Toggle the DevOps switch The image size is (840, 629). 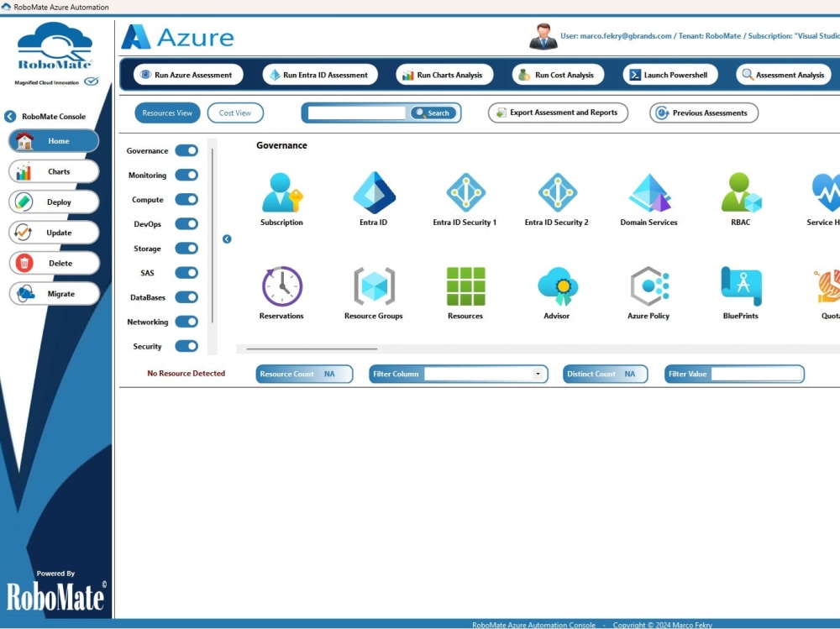(x=186, y=224)
